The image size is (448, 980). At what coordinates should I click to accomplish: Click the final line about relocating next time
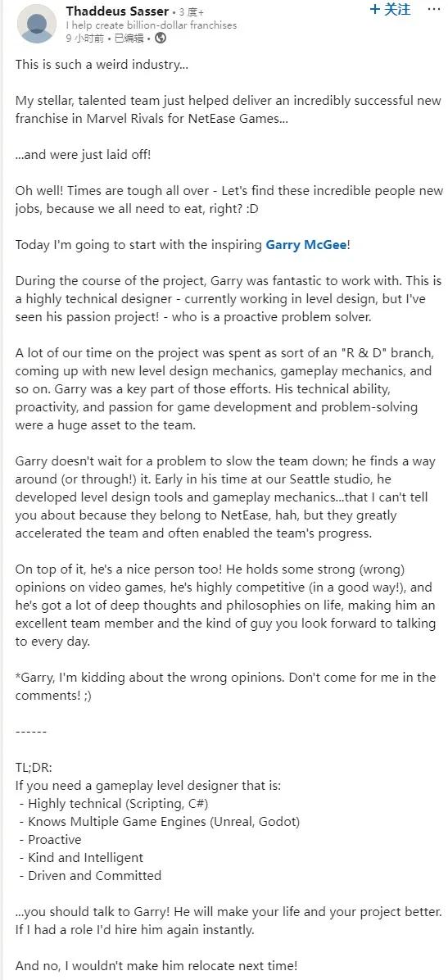pos(156,965)
